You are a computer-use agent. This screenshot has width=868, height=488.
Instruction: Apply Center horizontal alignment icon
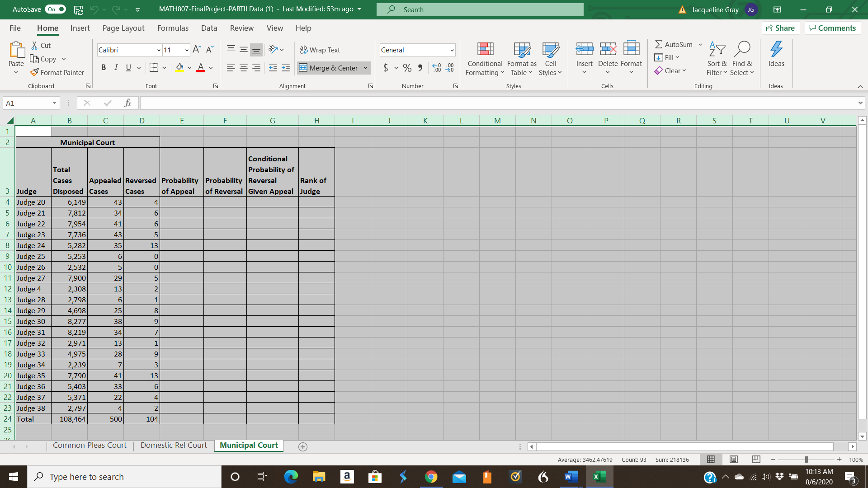(x=243, y=68)
